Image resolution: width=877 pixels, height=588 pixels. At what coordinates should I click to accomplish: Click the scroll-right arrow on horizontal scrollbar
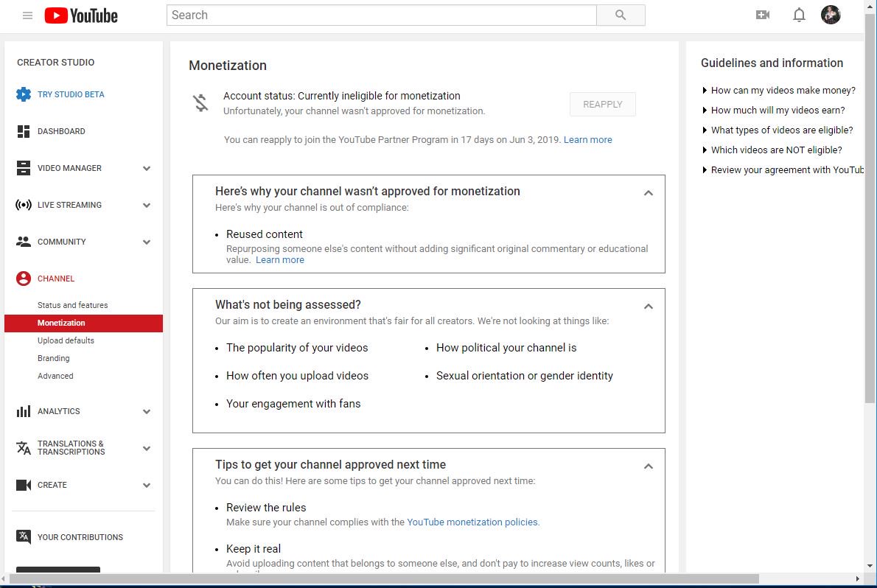[857, 578]
